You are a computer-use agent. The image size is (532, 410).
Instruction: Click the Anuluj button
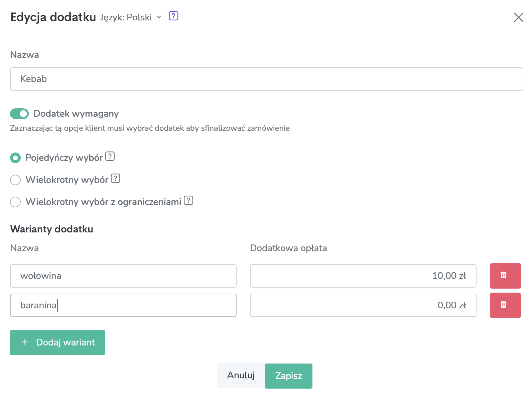coord(241,376)
